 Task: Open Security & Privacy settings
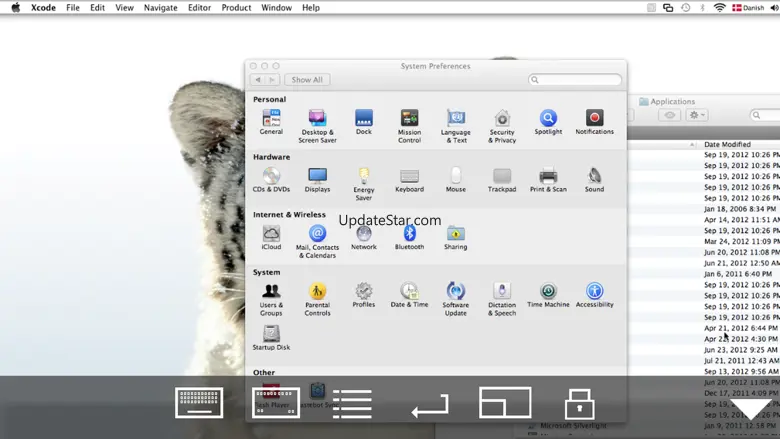[x=502, y=119]
